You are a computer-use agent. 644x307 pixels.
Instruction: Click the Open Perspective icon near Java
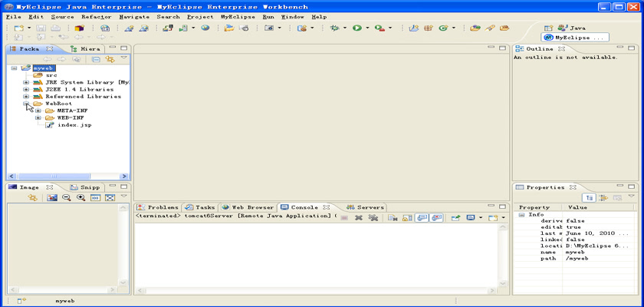[549, 28]
